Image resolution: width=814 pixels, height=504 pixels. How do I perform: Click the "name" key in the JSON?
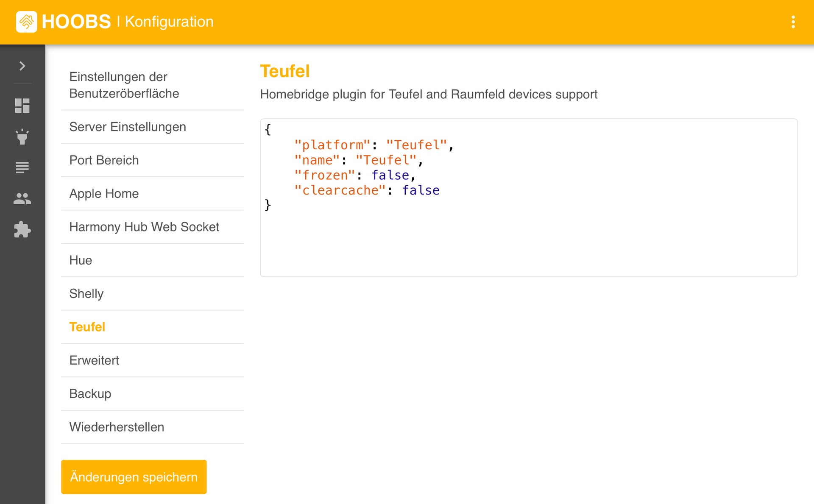pos(317,160)
